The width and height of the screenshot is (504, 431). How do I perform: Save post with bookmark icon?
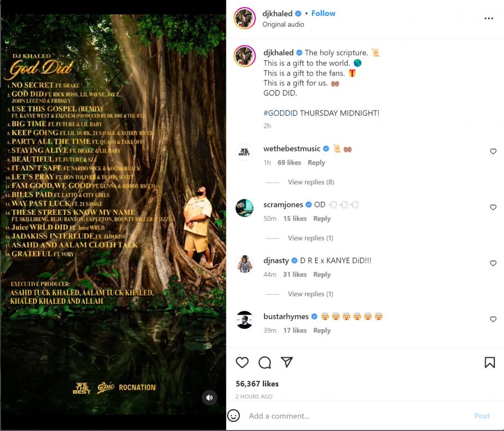[x=490, y=362]
